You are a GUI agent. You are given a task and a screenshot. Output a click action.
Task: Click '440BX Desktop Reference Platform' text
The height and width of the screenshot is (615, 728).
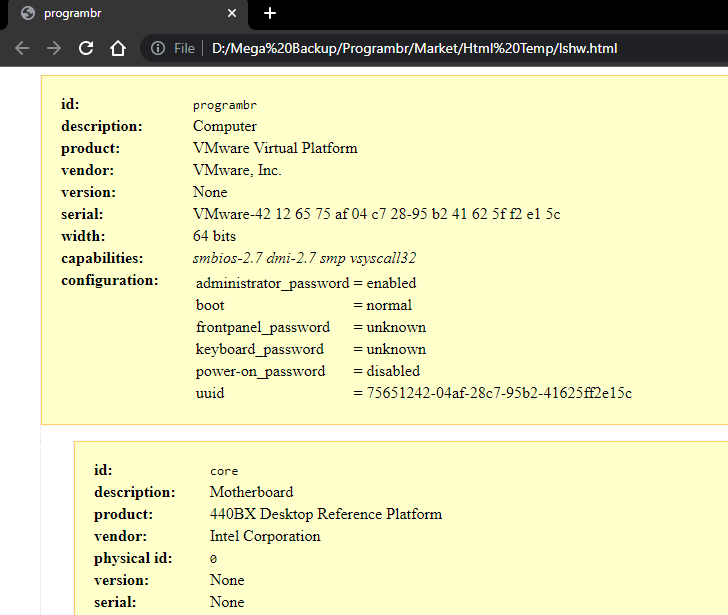click(x=326, y=514)
